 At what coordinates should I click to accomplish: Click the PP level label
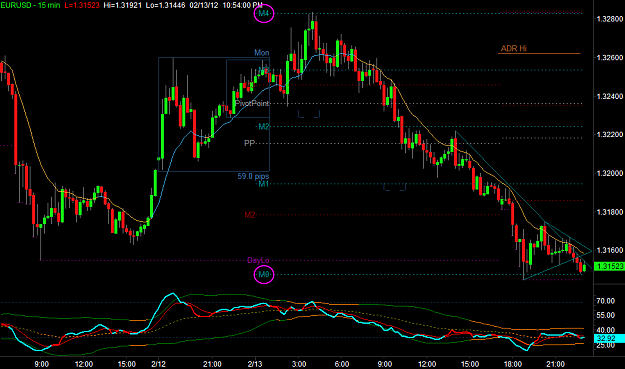pyautogui.click(x=250, y=143)
